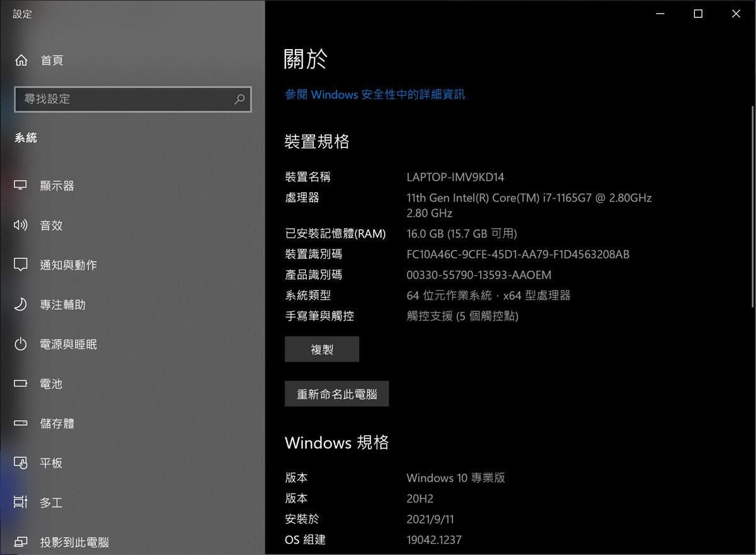Click the install date 2021/9/11
Image resolution: width=756 pixels, height=555 pixels.
430,519
